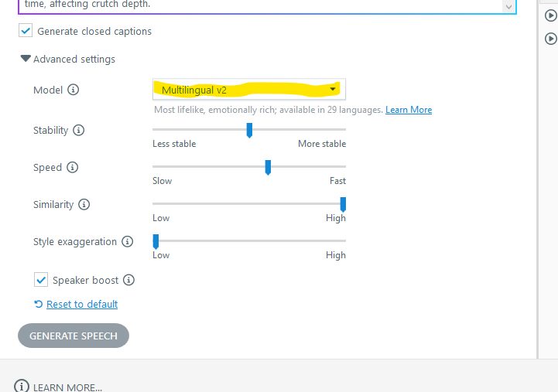Click the LEARN MORE... text at bottom

pos(67,387)
